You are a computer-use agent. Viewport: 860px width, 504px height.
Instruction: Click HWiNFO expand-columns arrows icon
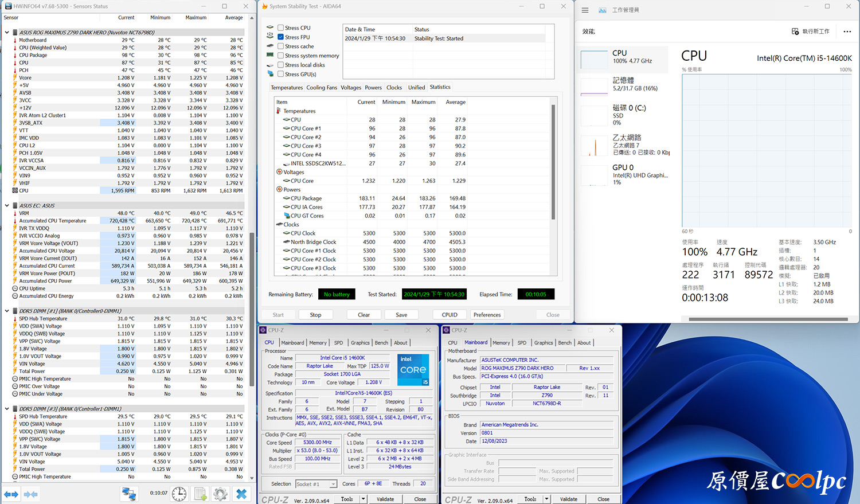coord(11,494)
